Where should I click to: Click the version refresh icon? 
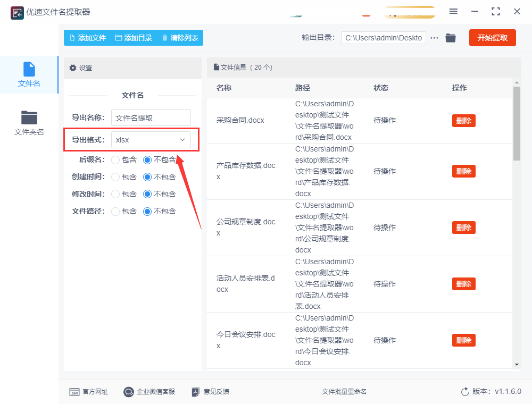465,392
